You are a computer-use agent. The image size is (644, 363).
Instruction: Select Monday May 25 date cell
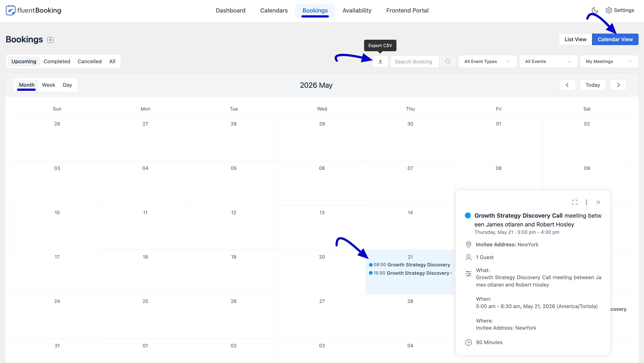[145, 316]
